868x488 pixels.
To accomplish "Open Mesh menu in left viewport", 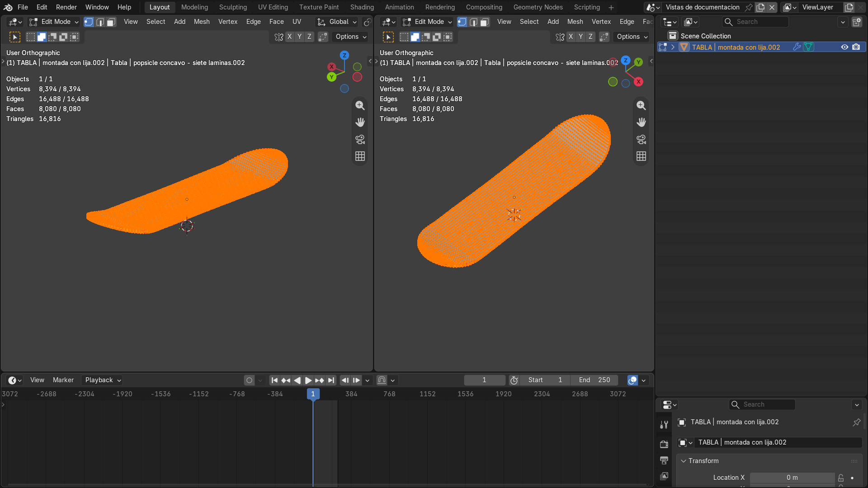I will click(202, 22).
